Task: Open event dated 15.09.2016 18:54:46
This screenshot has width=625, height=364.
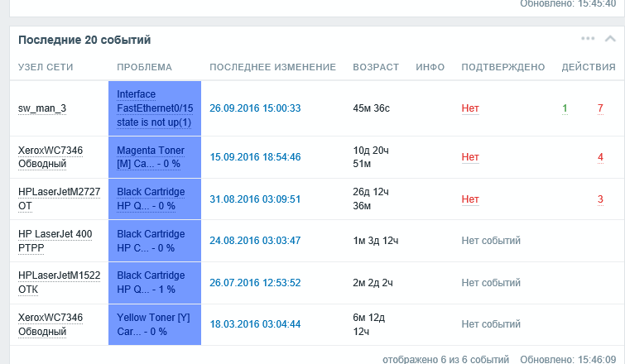Action: (255, 157)
